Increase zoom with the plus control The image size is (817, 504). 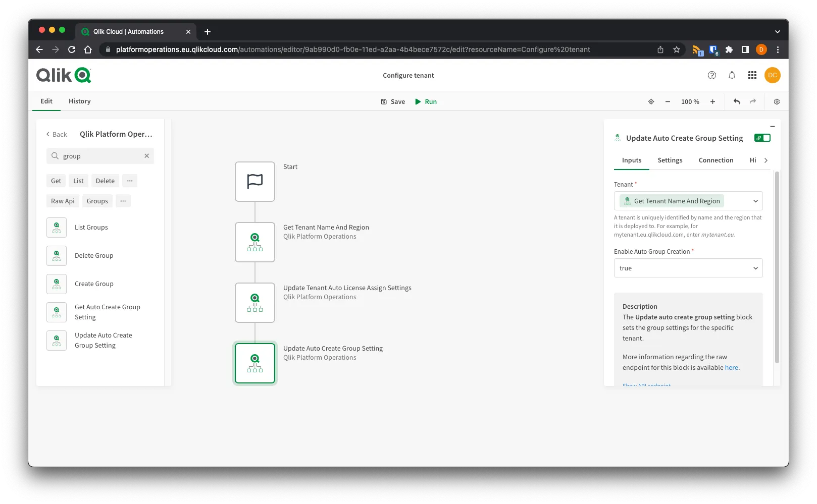(x=712, y=101)
